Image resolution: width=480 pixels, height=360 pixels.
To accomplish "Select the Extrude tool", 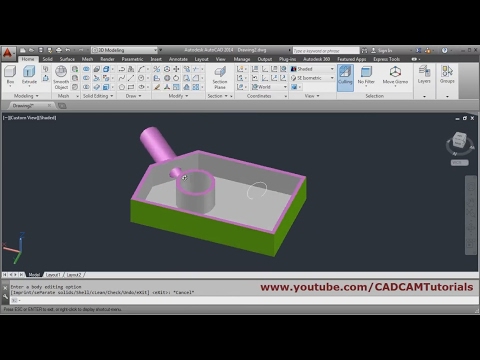I will 29,75.
